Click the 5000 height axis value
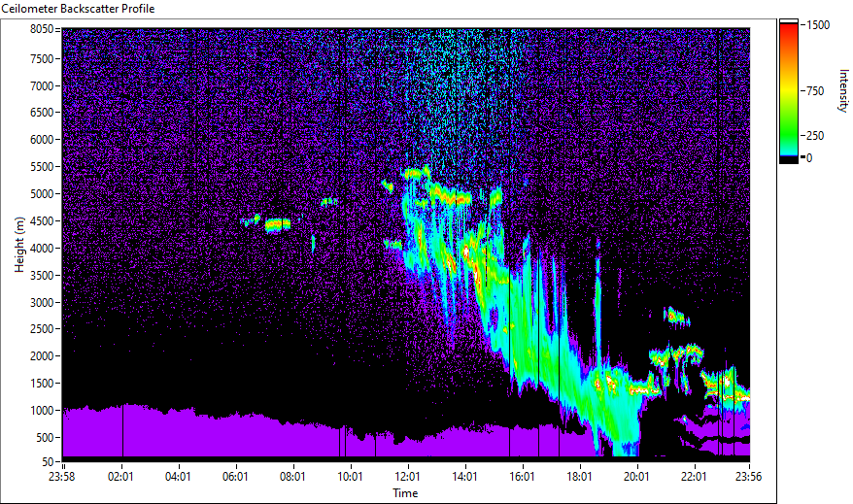Viewport: 853px width, 504px height. [42, 194]
